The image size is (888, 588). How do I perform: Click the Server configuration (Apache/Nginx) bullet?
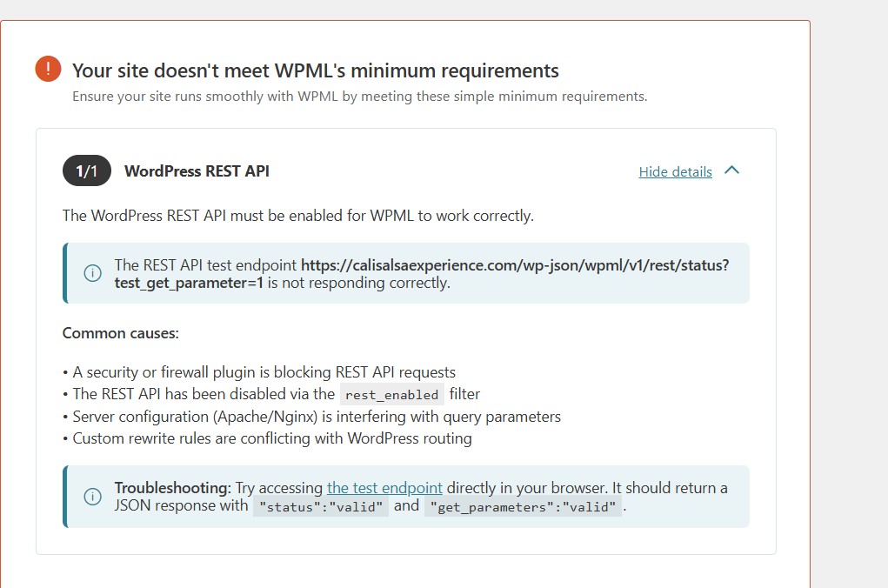coord(316,417)
